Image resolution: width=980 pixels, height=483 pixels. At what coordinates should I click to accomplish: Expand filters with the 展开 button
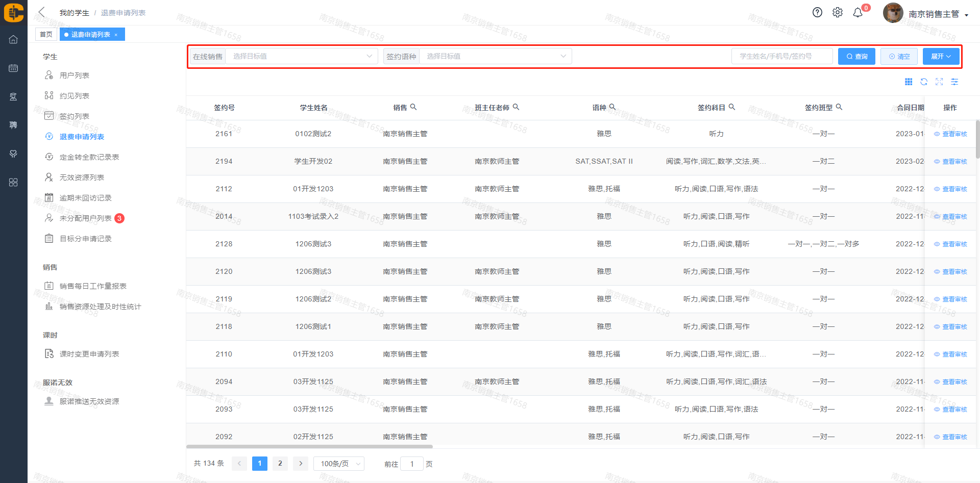coord(941,56)
